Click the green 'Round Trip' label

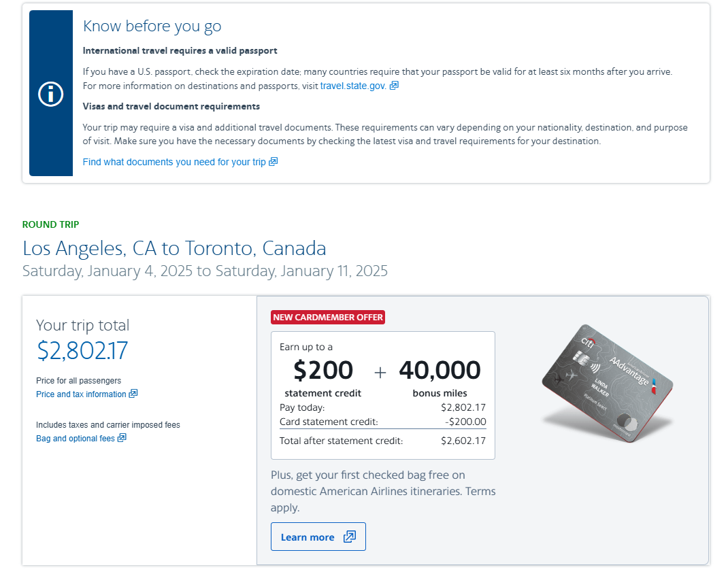(51, 224)
